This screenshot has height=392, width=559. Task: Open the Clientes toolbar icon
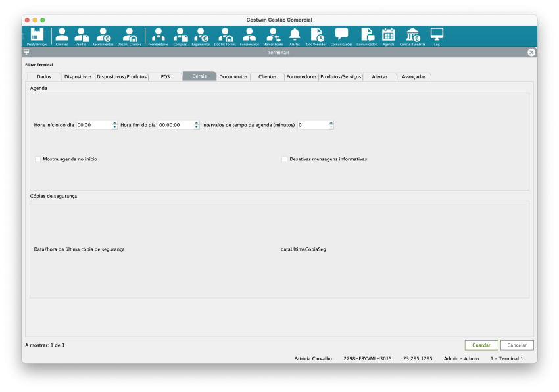62,36
